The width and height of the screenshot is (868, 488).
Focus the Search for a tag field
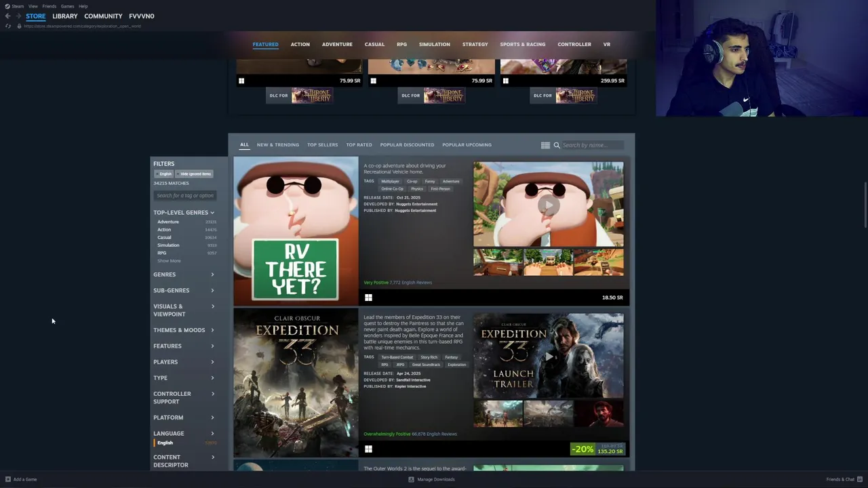pyautogui.click(x=185, y=196)
